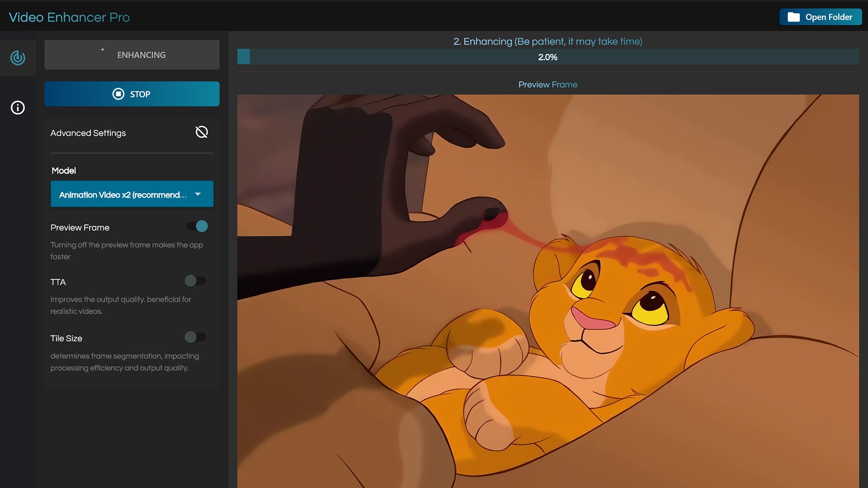This screenshot has width=868, height=488.
Task: Click the Video Enhancer Pro title
Action: 69,17
